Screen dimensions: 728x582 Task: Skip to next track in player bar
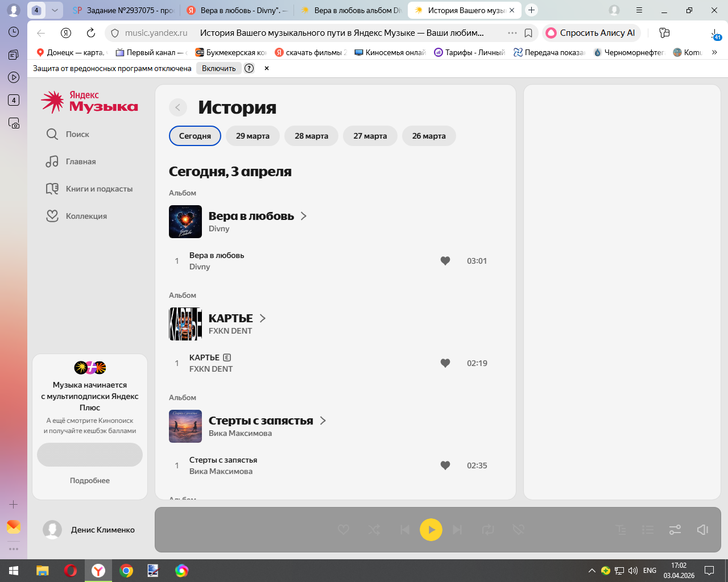(x=457, y=530)
